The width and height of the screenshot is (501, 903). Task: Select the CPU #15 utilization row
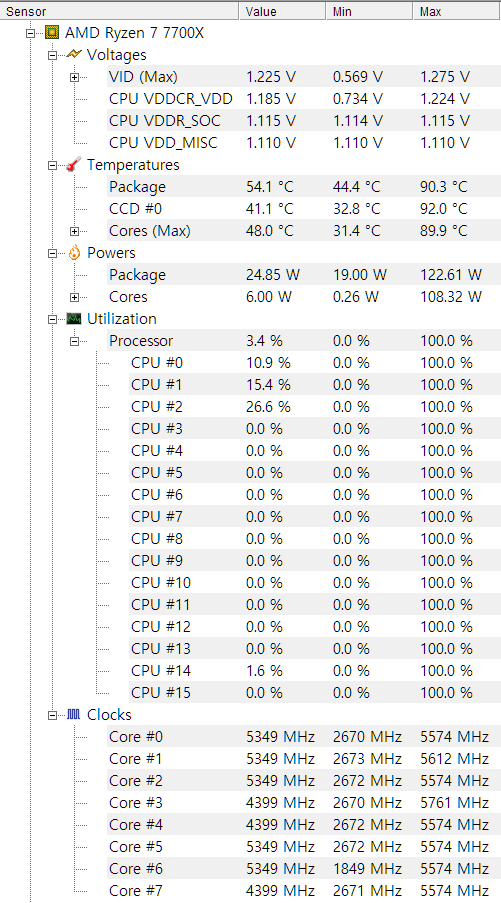pyautogui.click(x=314, y=693)
